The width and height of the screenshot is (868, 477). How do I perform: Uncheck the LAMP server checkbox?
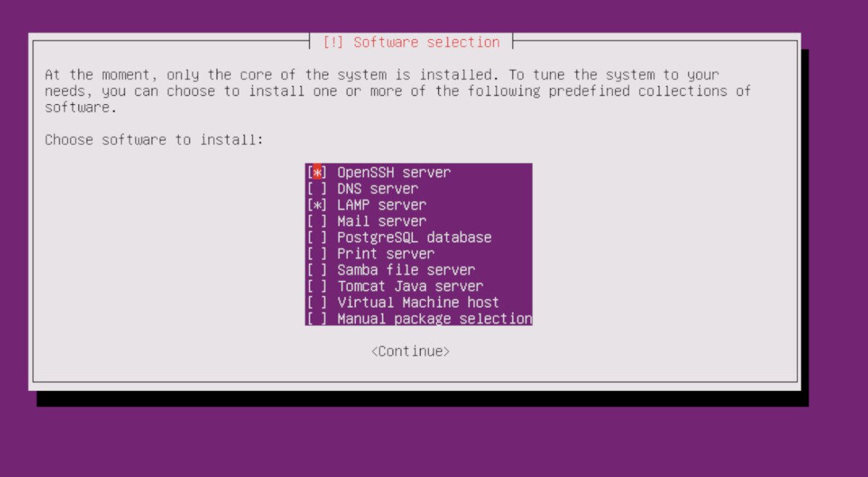pyautogui.click(x=317, y=206)
